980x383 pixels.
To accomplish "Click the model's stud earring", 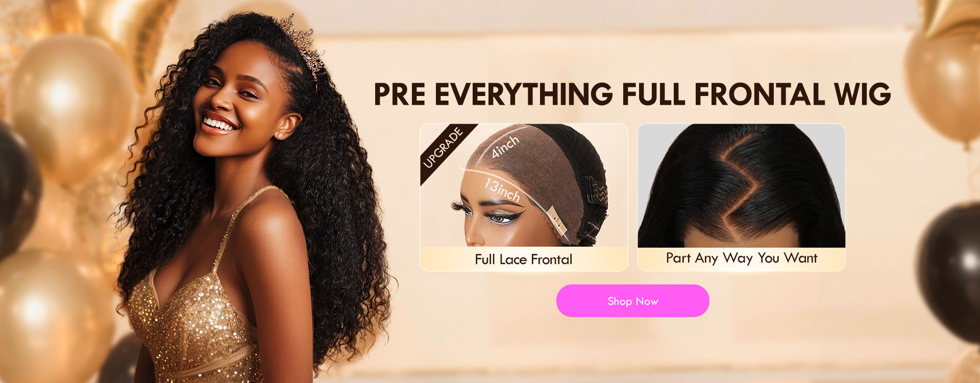I will [x=280, y=136].
